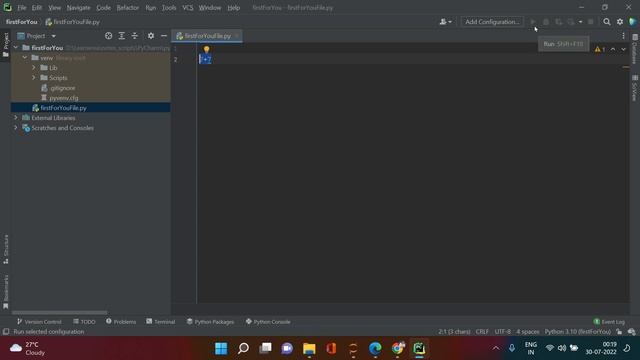Toggle tool window bars icon in status bar
This screenshot has width=640, height=360.
6,332
